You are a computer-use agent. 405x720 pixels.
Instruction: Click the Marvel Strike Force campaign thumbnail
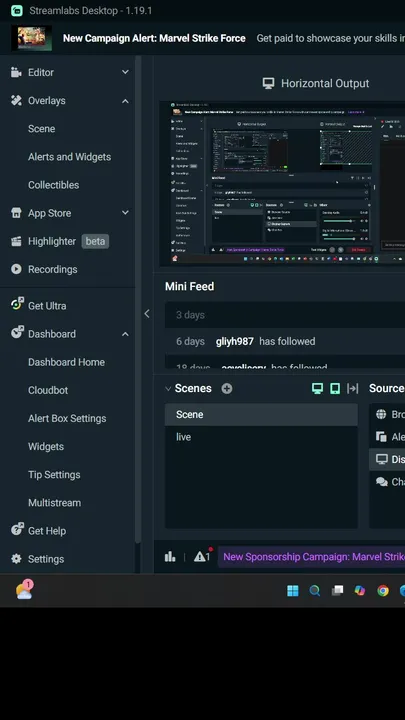pos(32,38)
